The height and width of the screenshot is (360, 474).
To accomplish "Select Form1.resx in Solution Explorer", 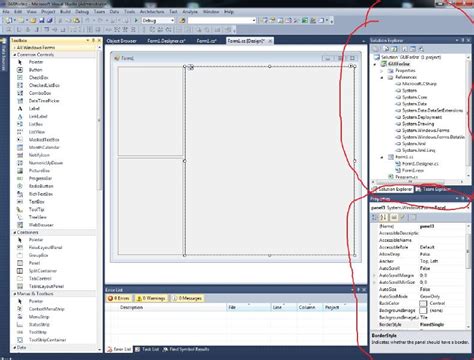I will [x=413, y=170].
